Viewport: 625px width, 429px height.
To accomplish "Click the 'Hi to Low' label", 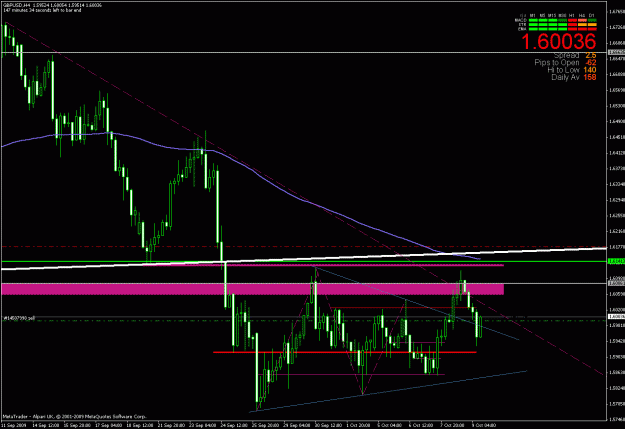I will [563, 70].
